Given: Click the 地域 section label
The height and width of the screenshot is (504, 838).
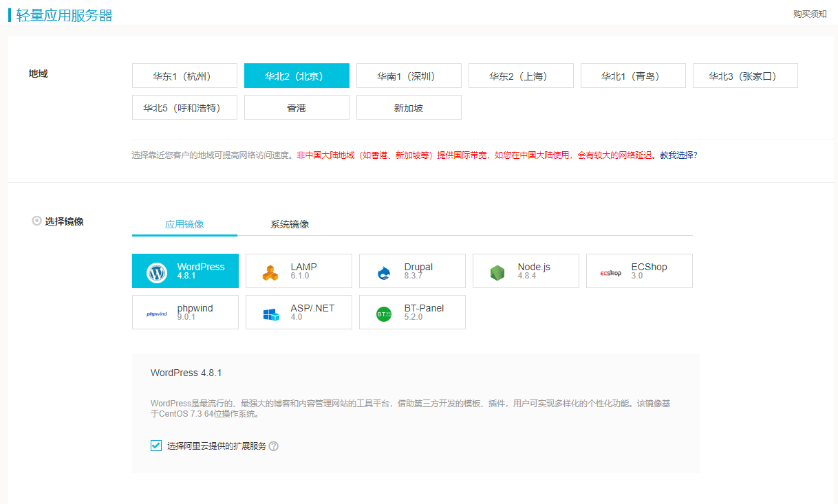Looking at the screenshot, I should pos(38,74).
